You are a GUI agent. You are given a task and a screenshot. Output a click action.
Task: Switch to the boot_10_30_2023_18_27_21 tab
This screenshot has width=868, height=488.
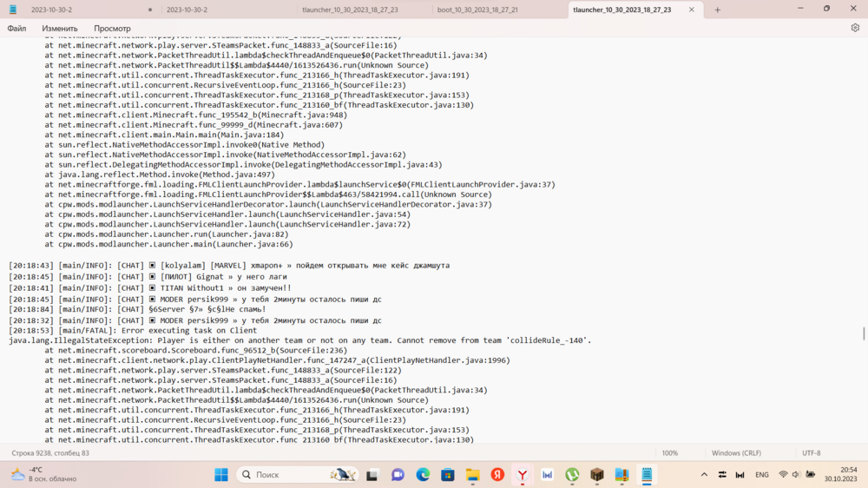coord(477,10)
